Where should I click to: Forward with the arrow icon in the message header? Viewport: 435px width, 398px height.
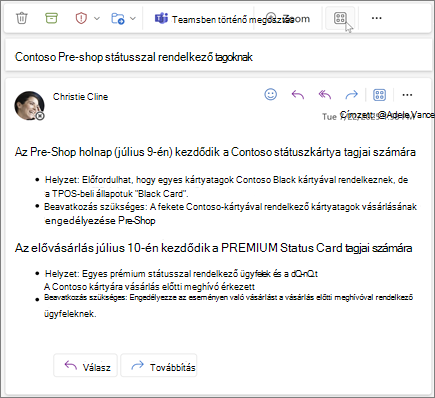point(351,95)
